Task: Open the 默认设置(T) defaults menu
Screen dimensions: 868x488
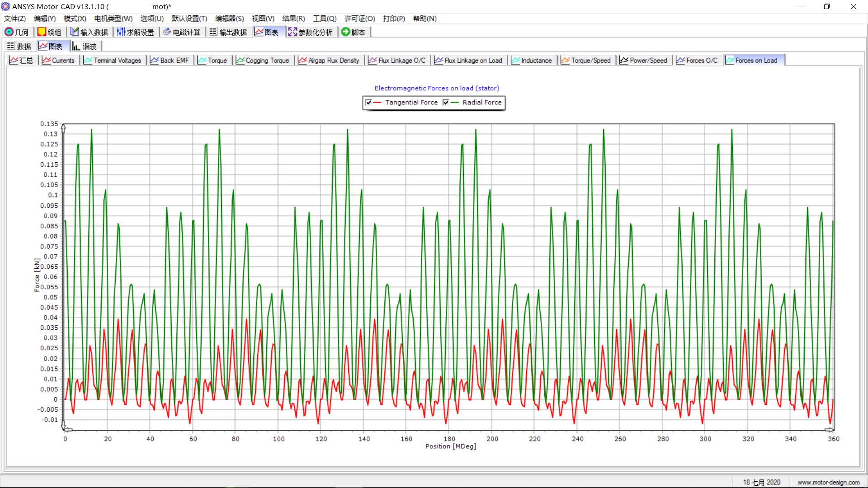Action: tap(189, 19)
